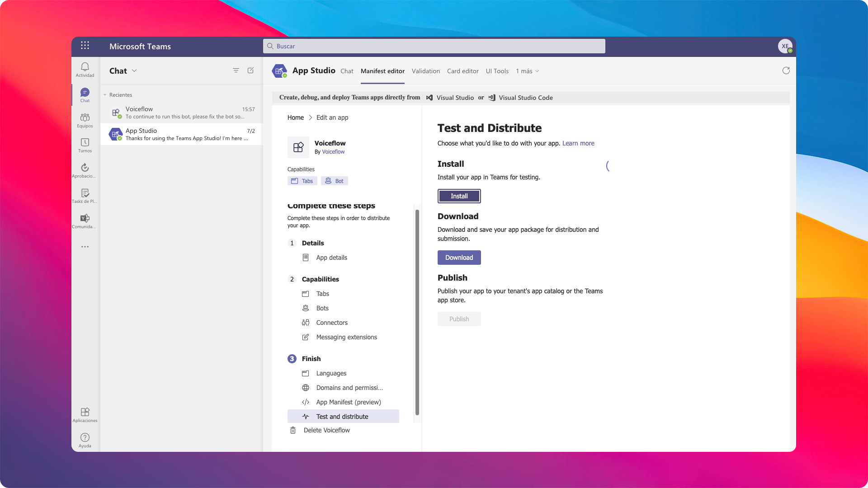Open the chat filter icon
This screenshot has height=488, width=868.
tap(236, 70)
